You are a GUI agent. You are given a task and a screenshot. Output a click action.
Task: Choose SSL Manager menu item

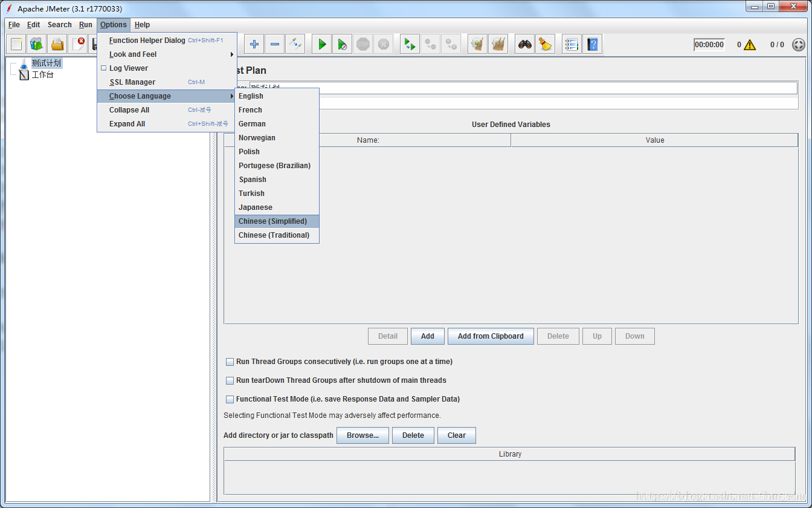[167, 82]
